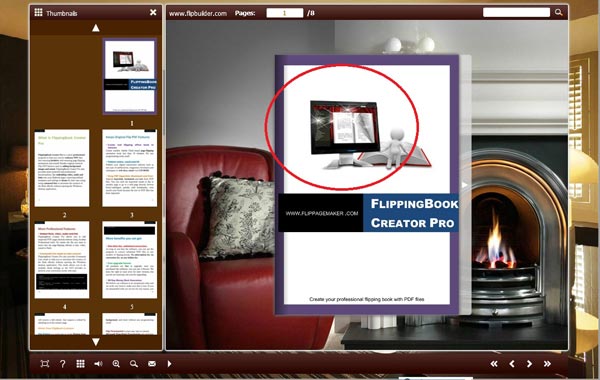Toggle the thumbnails grid icon in bottom toolbar

pyautogui.click(x=80, y=364)
